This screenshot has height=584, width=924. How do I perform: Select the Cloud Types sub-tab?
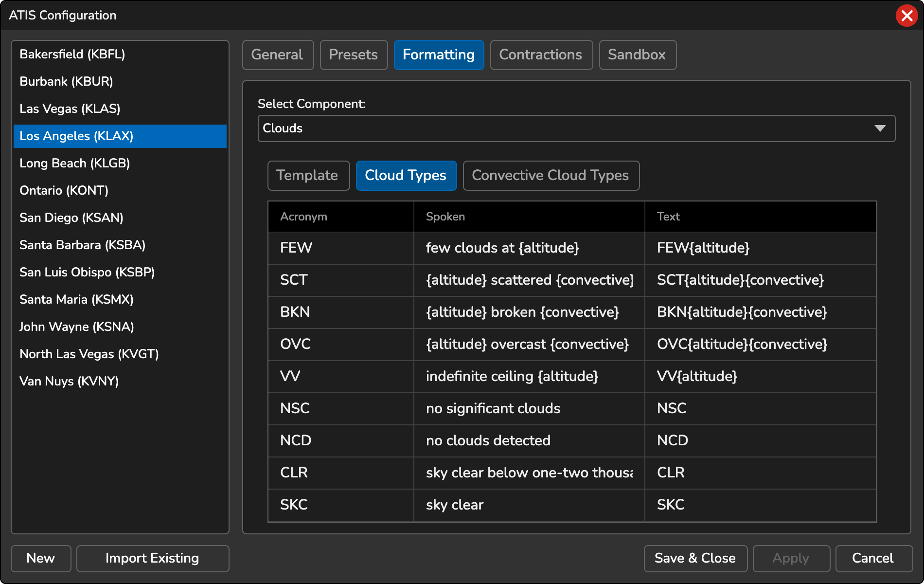pos(406,176)
